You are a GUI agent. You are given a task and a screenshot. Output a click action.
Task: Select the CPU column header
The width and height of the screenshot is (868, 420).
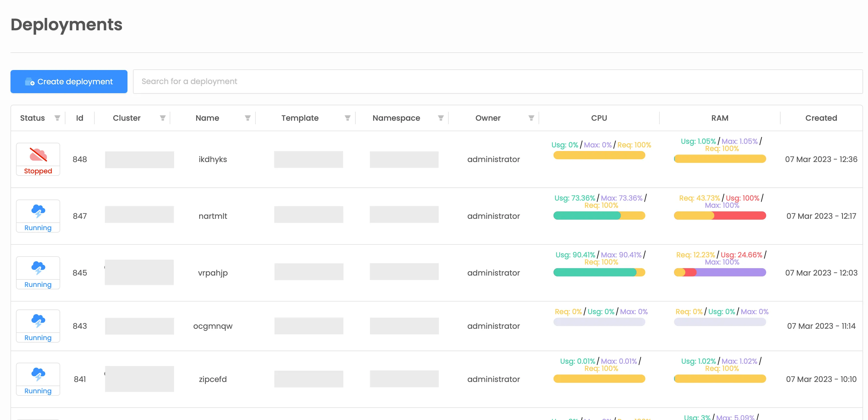coord(599,118)
